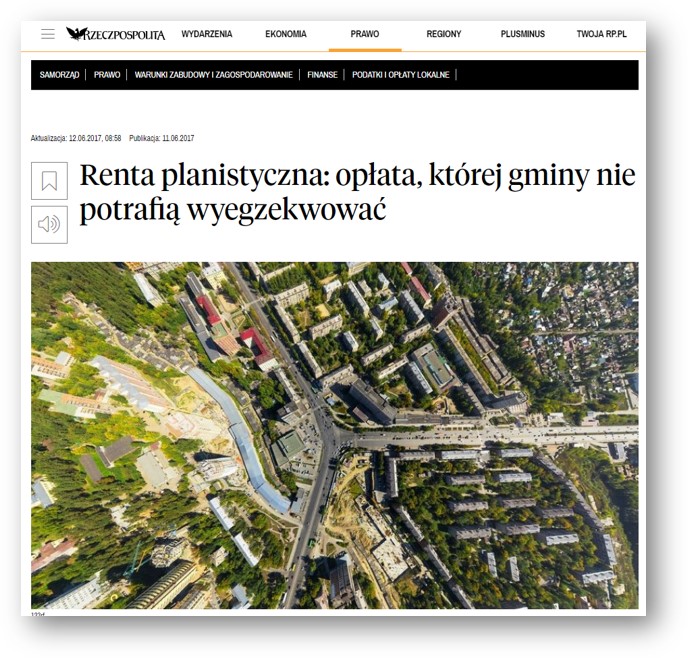Open the Ekonomia section
The width and height of the screenshot is (688, 658).
286,34
